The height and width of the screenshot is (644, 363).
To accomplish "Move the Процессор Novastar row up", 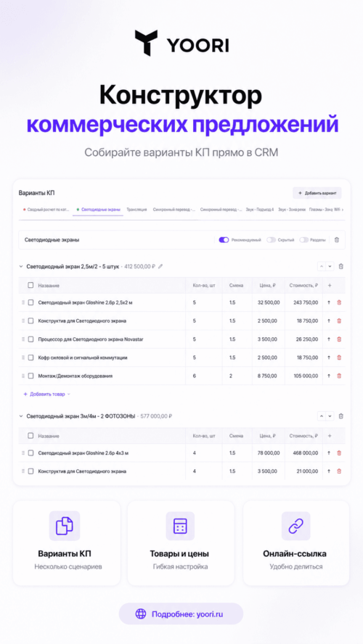I will 329,339.
